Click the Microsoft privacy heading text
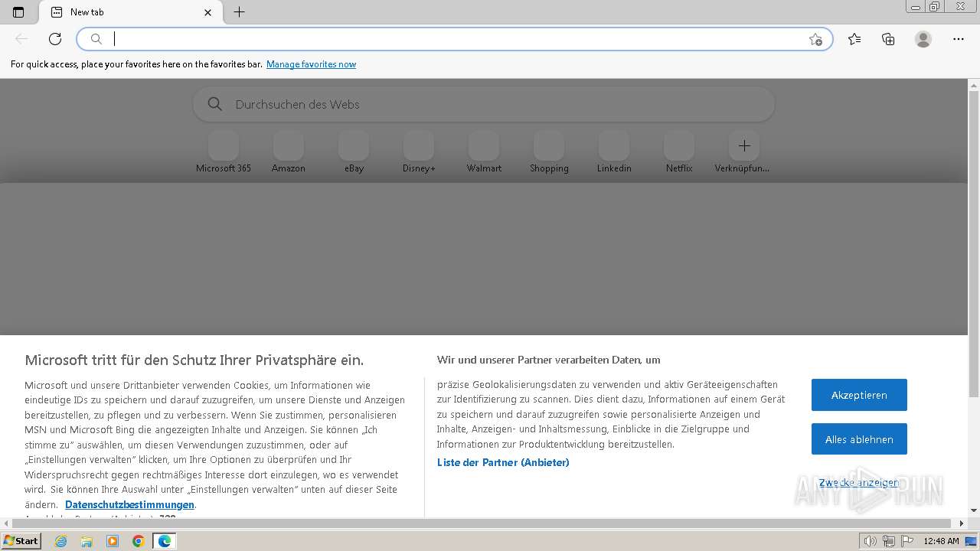Image resolution: width=980 pixels, height=551 pixels. 194,360
